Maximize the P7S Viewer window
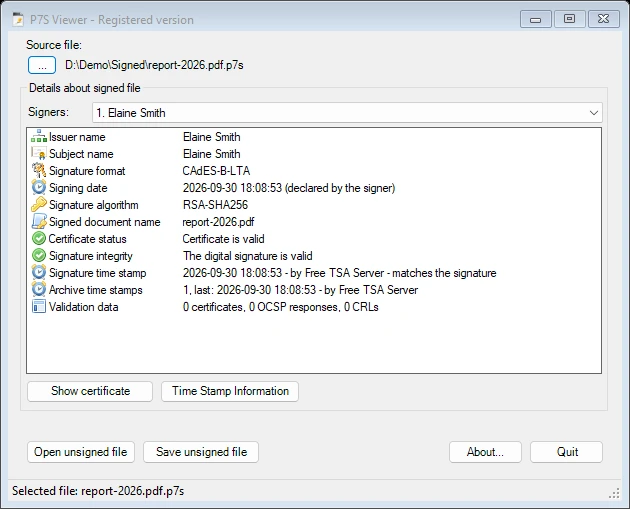Screen dimensions: 630x509 coord(569,19)
